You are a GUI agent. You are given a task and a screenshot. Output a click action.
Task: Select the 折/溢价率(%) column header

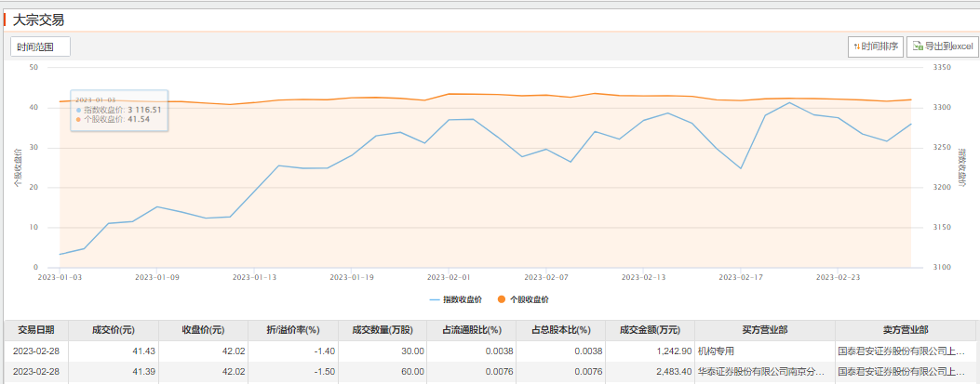pyautogui.click(x=293, y=330)
